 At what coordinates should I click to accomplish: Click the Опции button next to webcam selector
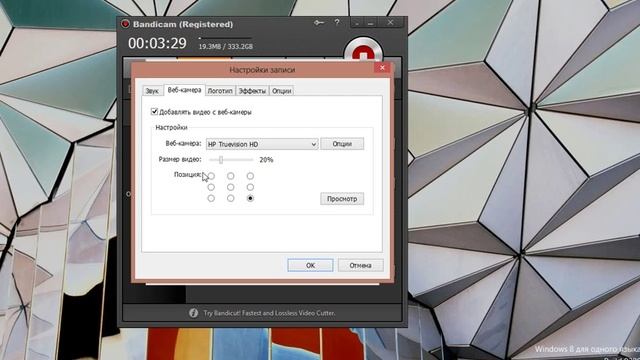pyautogui.click(x=342, y=144)
